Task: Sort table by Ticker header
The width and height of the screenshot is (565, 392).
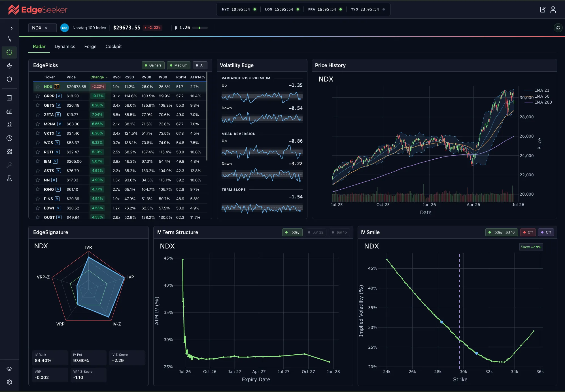Action: [49, 77]
